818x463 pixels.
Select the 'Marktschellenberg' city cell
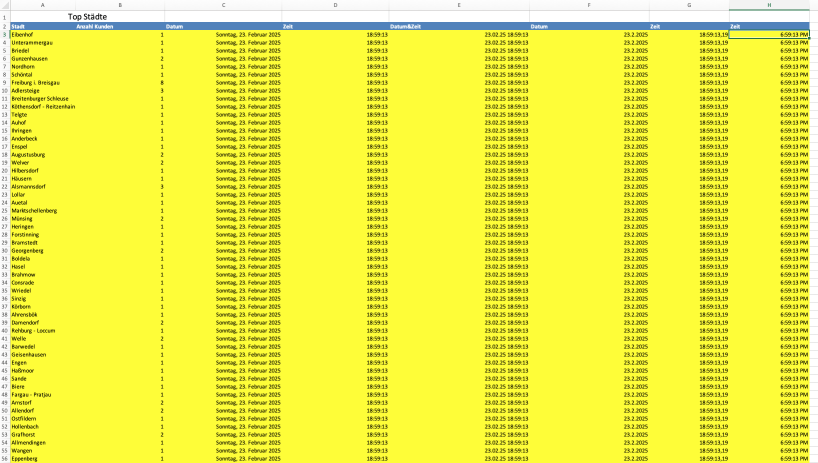[x=34, y=210]
